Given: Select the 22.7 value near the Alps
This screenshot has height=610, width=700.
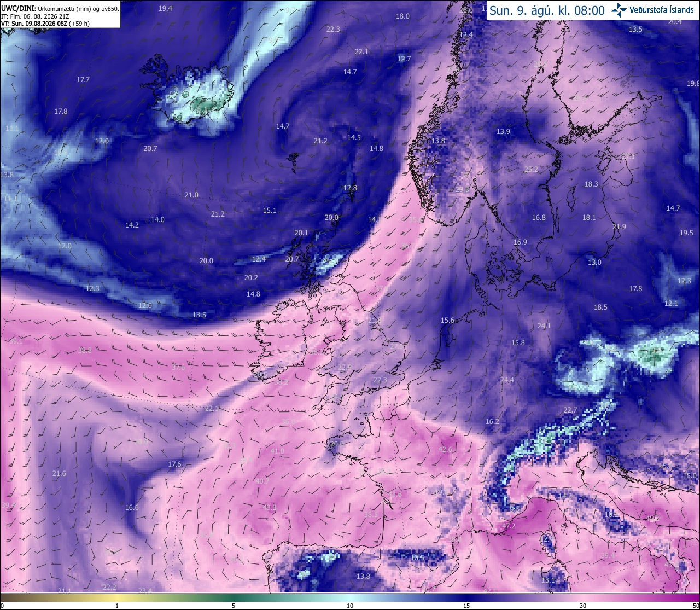Looking at the screenshot, I should coord(570,410).
